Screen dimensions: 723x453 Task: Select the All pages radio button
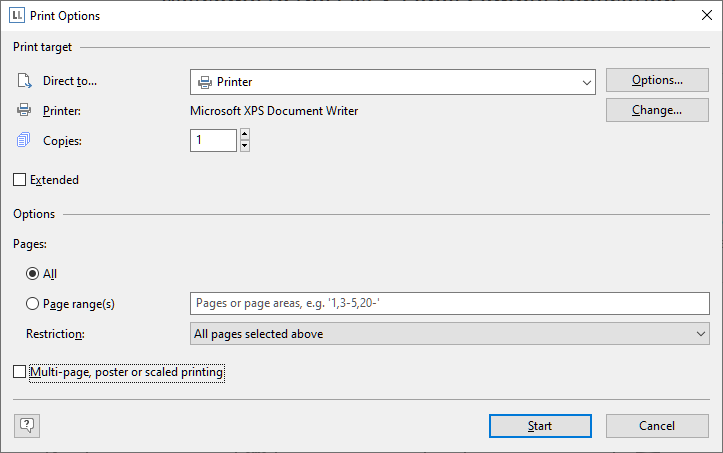[32, 274]
